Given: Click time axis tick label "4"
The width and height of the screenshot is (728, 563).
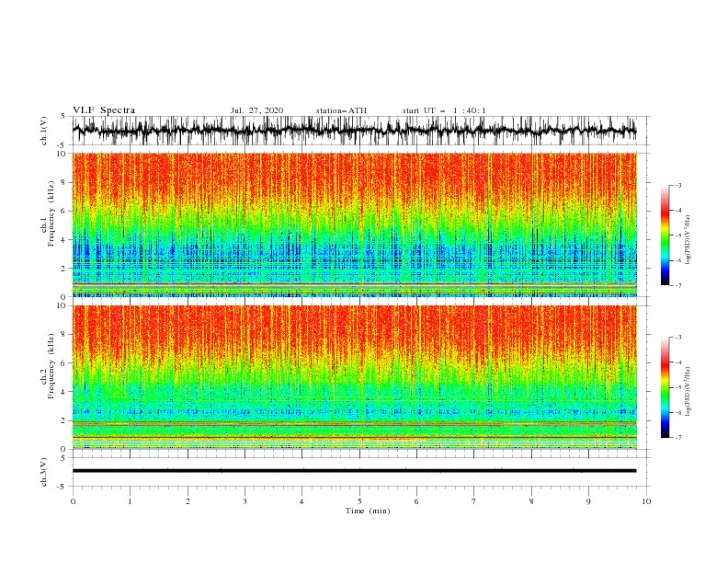Looking at the screenshot, I should 301,501.
